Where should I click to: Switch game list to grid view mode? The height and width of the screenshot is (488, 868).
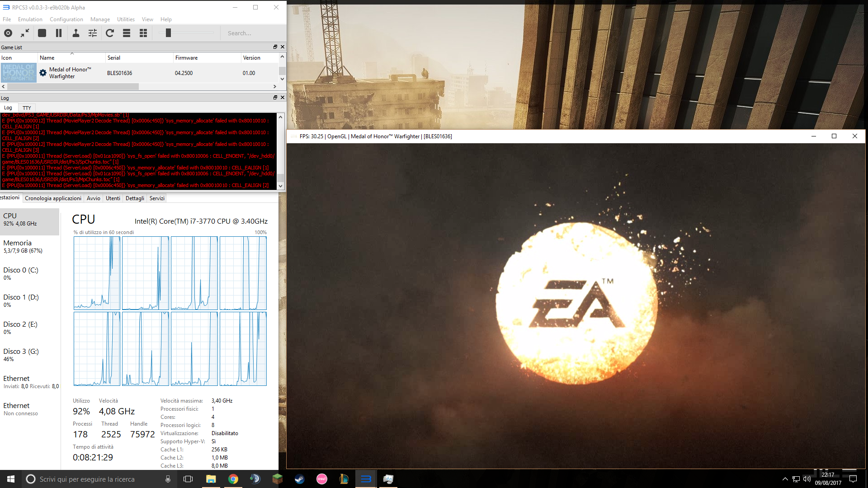click(143, 33)
